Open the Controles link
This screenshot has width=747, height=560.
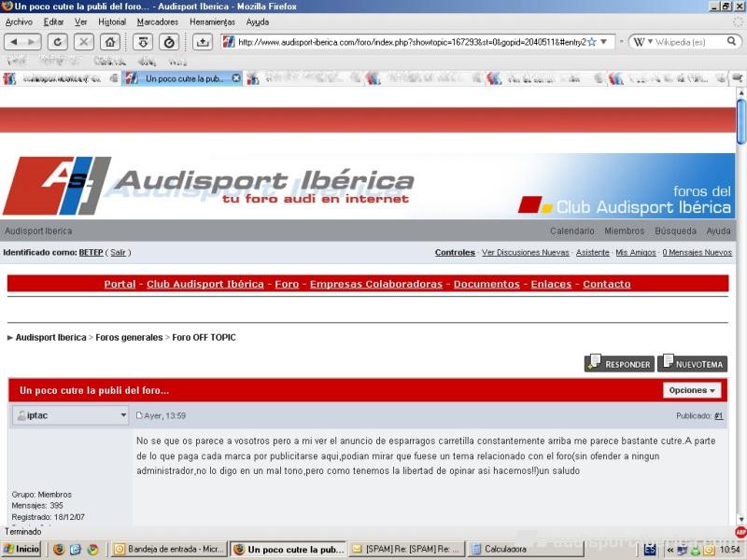[455, 252]
